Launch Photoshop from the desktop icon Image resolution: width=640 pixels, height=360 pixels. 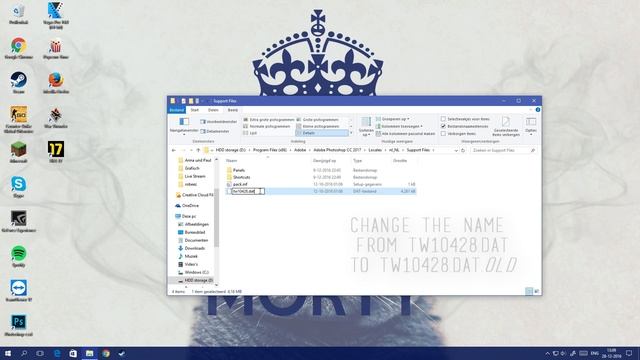[18, 325]
